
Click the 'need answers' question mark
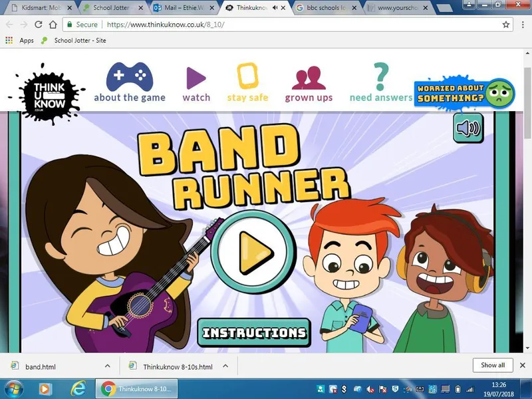[381, 77]
